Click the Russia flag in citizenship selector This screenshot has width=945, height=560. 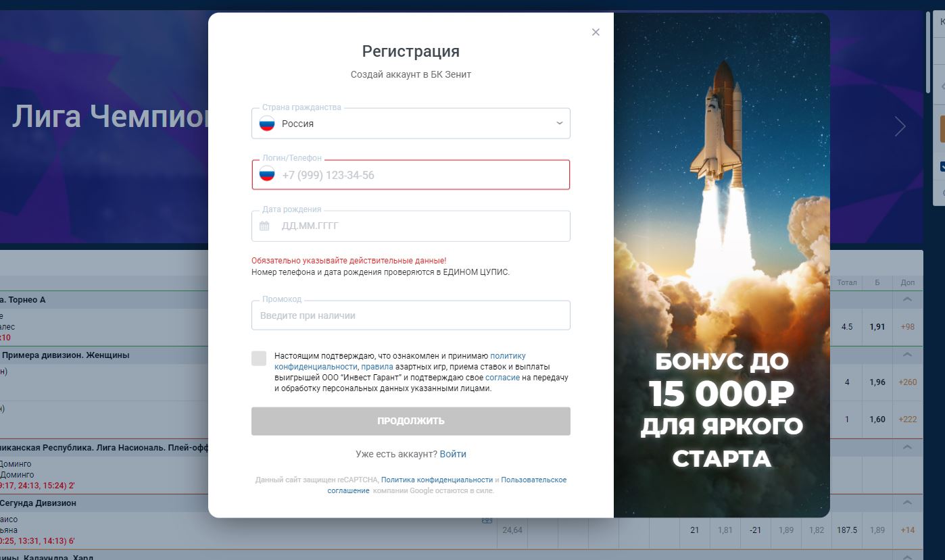(x=267, y=124)
